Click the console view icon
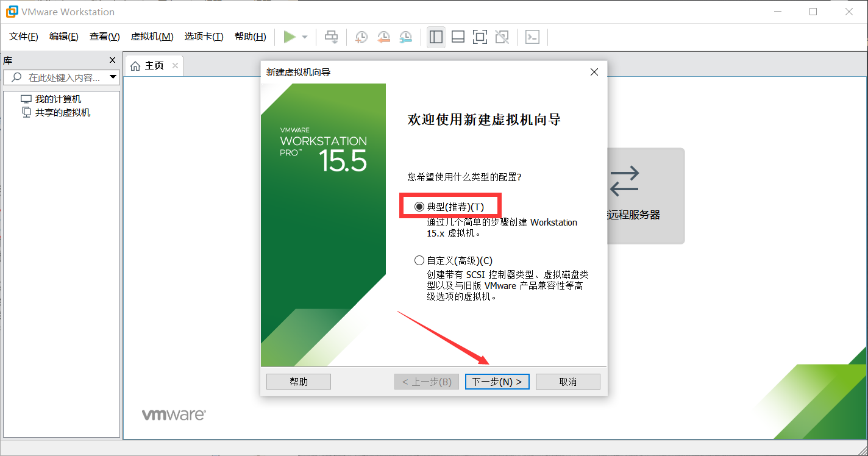This screenshot has width=868, height=456. pyautogui.click(x=532, y=37)
